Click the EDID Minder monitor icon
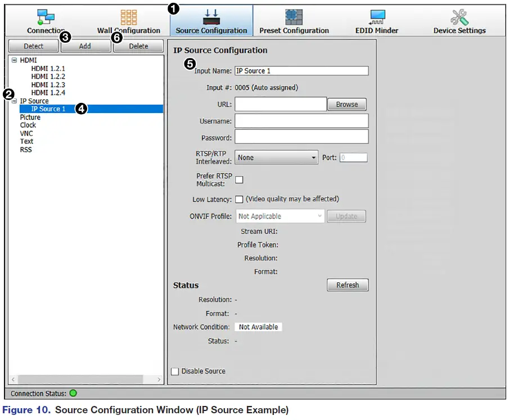This screenshot has width=518, height=420. pyautogui.click(x=377, y=17)
